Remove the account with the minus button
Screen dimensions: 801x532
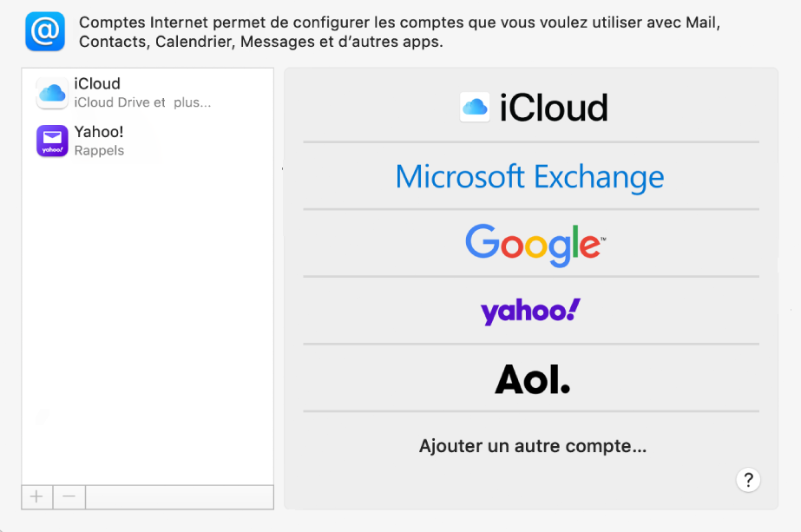[x=69, y=496]
